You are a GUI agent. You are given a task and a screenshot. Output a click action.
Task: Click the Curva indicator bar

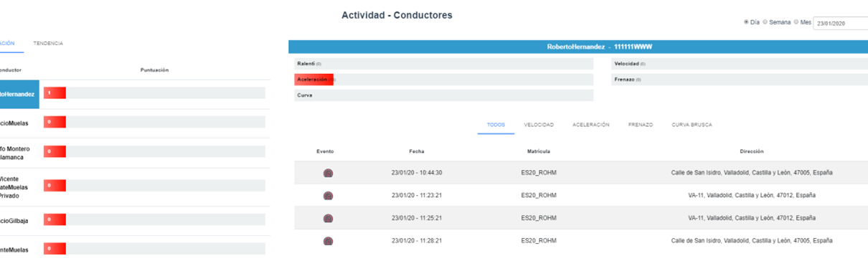pyautogui.click(x=444, y=95)
